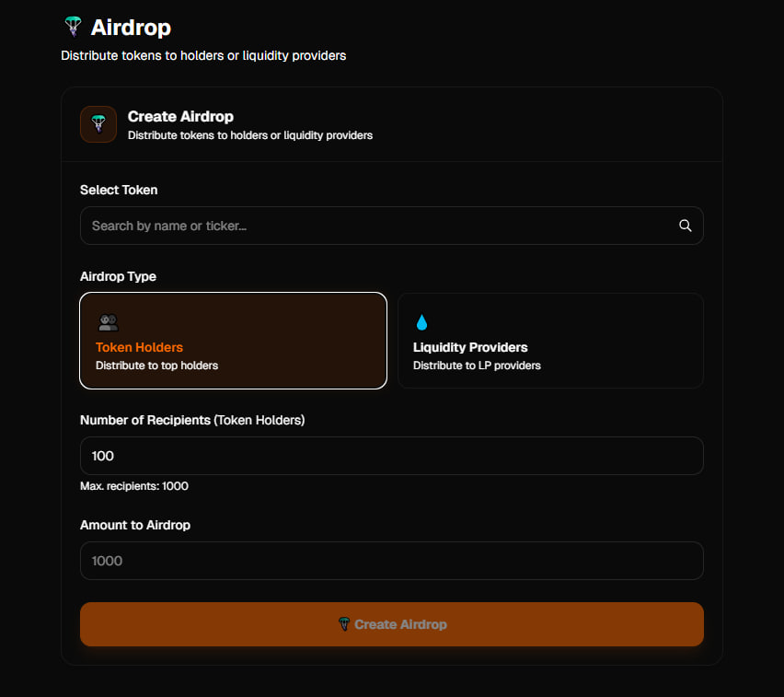
Task: Click the Amount to Airdrop label
Action: click(135, 526)
